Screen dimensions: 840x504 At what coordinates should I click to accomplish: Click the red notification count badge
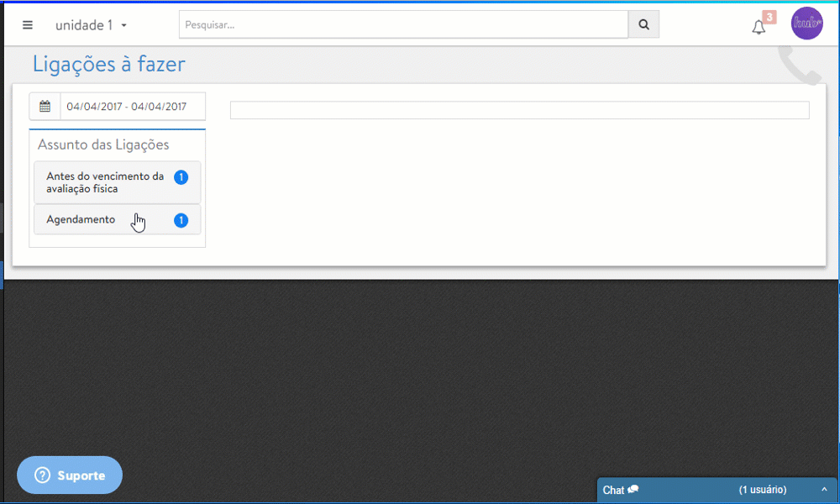769,17
